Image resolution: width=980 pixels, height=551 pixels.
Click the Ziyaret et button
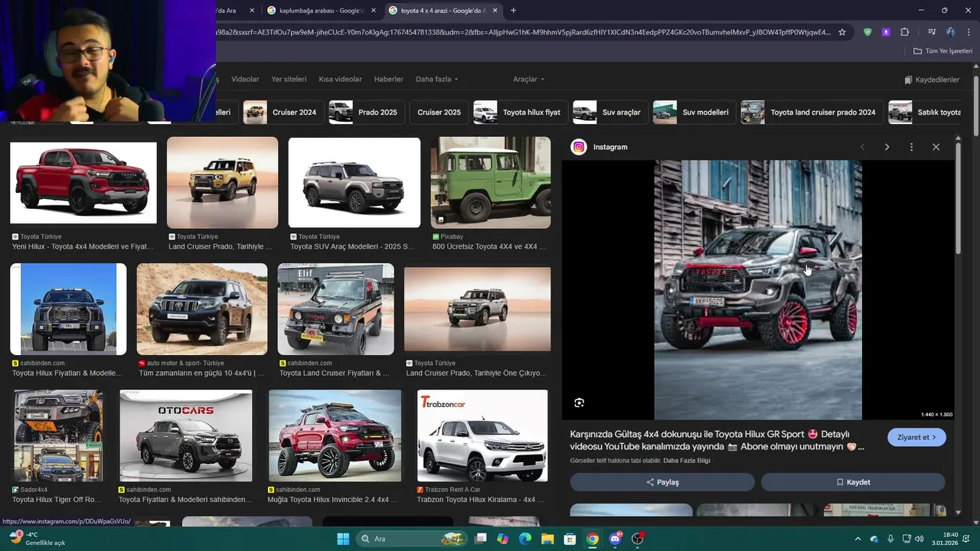click(x=916, y=437)
